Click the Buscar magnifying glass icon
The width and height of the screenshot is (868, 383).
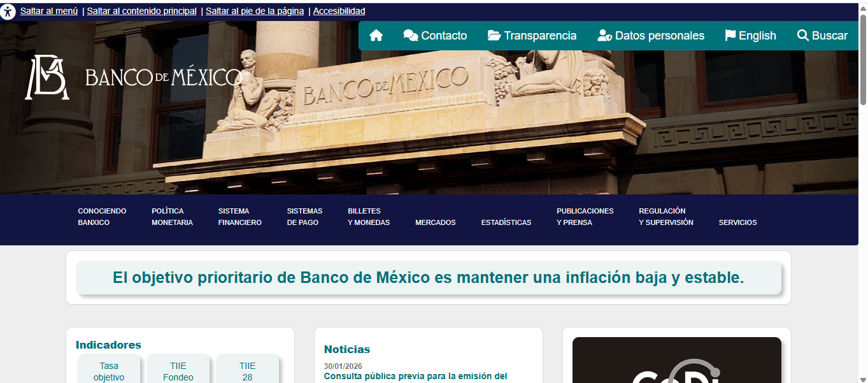point(802,36)
